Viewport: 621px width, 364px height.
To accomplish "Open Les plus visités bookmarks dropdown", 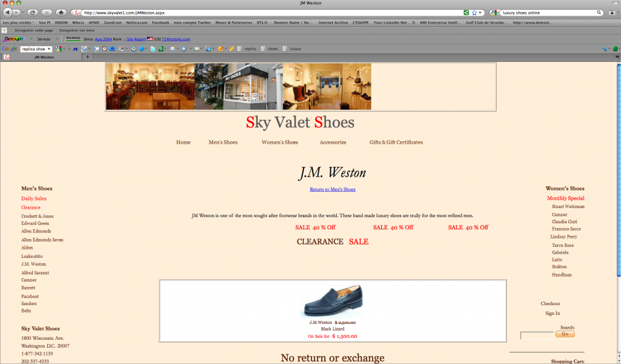I will pyautogui.click(x=19, y=22).
